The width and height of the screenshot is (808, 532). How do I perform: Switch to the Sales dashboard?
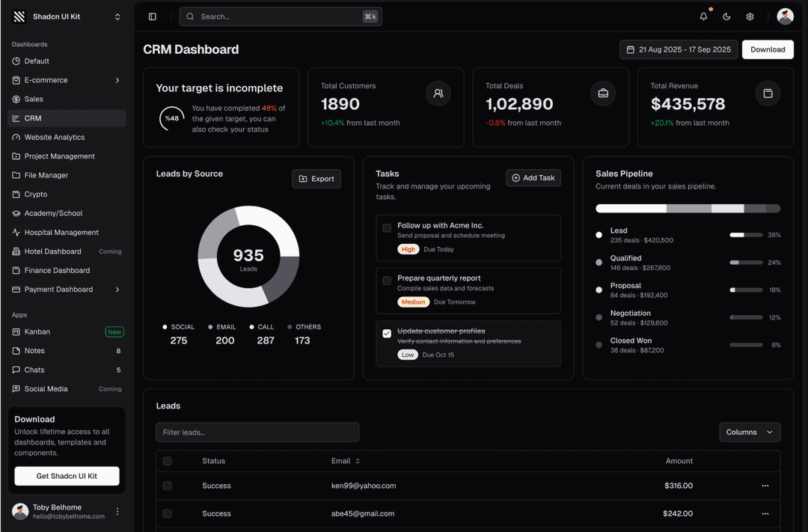[x=34, y=99]
